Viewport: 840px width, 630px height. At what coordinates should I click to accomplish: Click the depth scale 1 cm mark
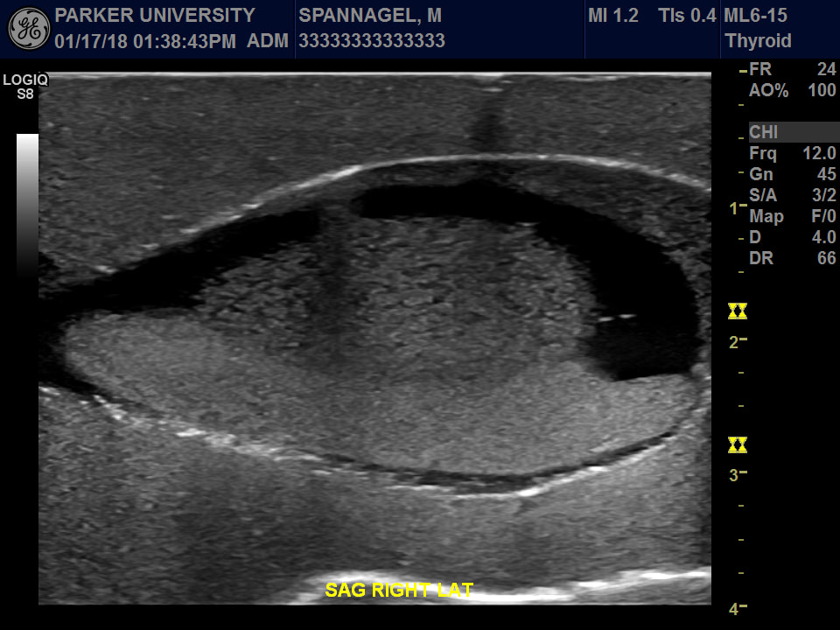(738, 208)
